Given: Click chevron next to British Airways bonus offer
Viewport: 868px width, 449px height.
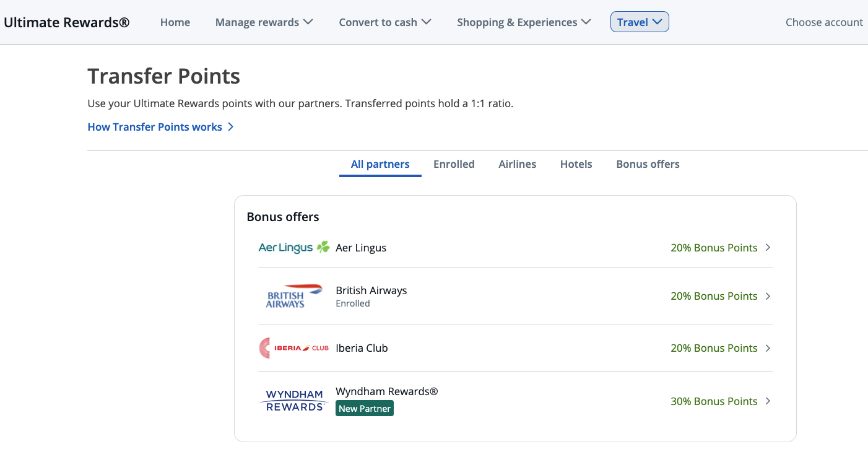Looking at the screenshot, I should point(768,295).
